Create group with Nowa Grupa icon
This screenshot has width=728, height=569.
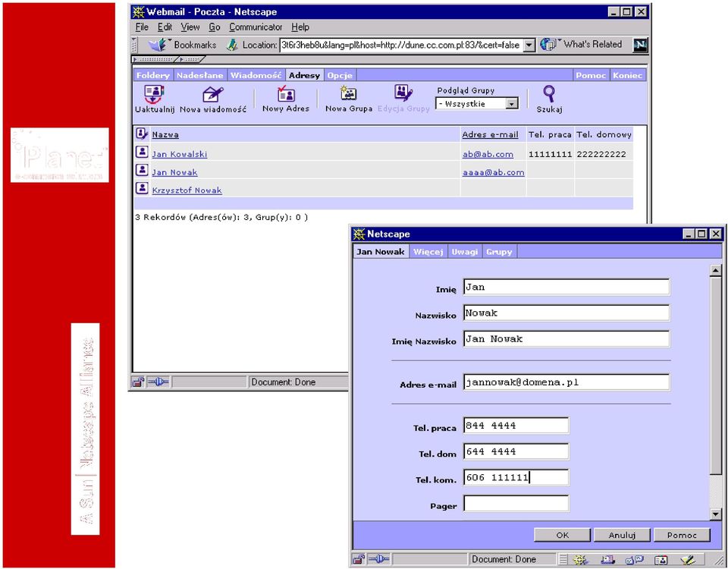pos(349,93)
